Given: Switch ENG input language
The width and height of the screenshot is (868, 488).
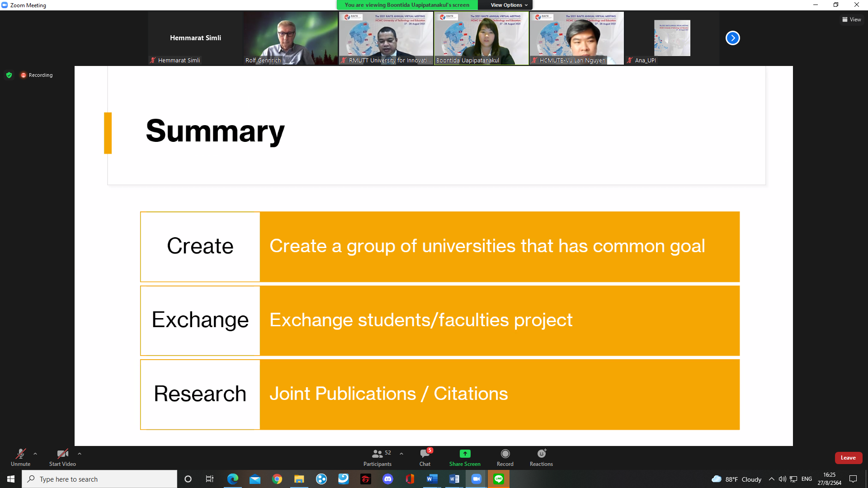Looking at the screenshot, I should click(807, 479).
